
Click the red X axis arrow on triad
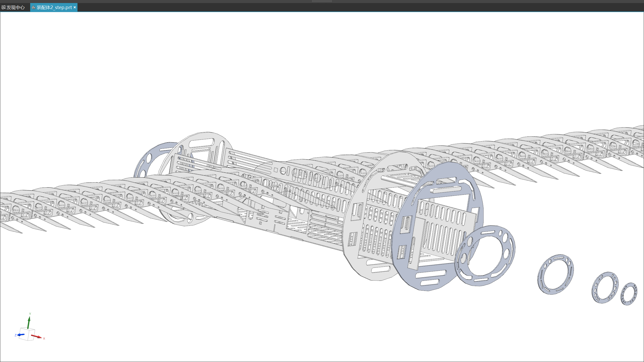coord(36,336)
